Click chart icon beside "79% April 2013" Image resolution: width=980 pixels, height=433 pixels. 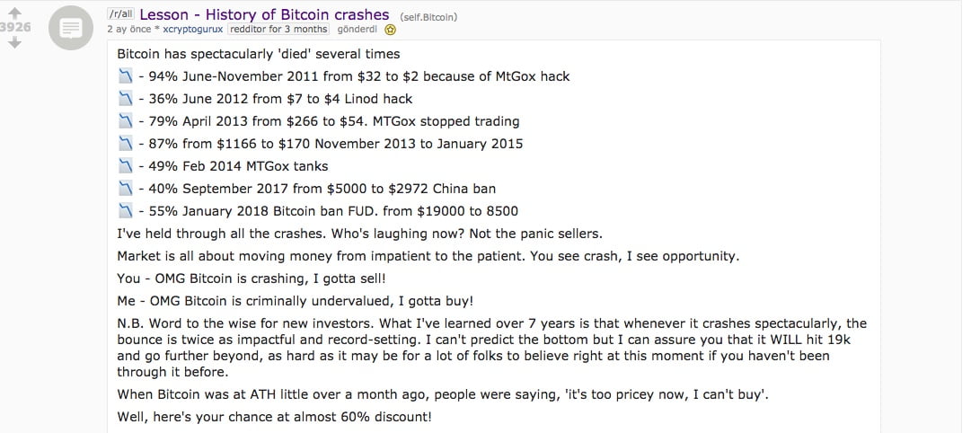(x=126, y=121)
